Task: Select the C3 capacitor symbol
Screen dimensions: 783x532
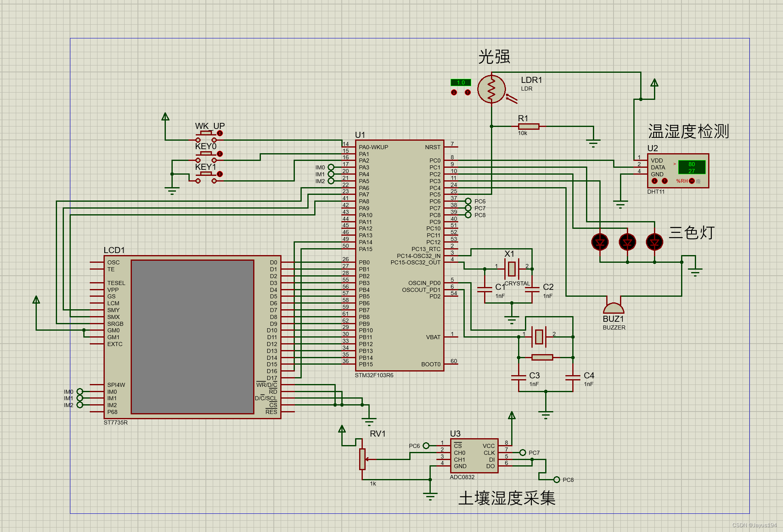Action: (519, 378)
